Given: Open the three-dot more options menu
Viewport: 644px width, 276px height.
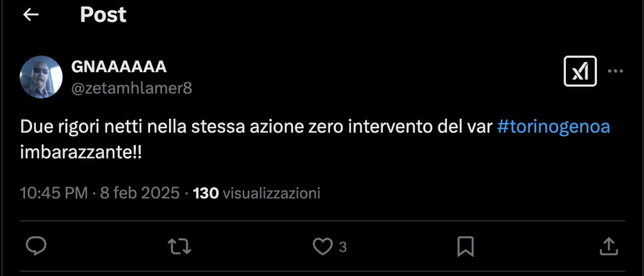Looking at the screenshot, I should [x=615, y=71].
